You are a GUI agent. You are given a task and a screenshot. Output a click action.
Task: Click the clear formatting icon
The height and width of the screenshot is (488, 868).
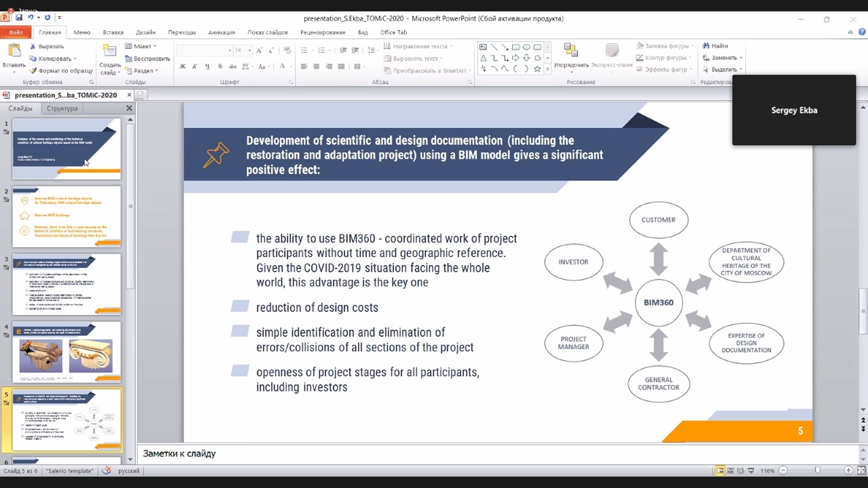point(288,50)
